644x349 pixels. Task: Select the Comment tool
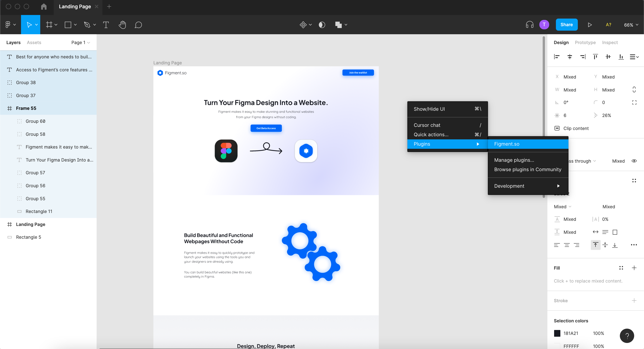tap(138, 25)
